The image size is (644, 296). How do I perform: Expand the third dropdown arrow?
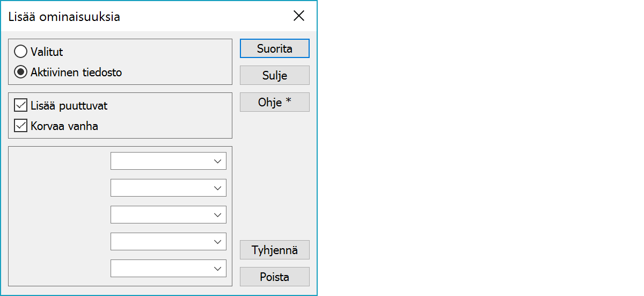(x=217, y=215)
